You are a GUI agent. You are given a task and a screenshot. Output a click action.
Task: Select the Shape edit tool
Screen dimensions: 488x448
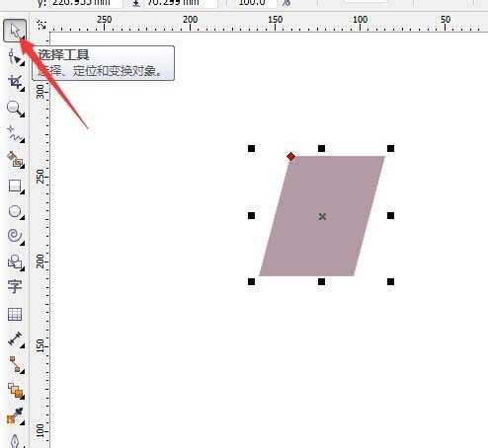(x=15, y=56)
